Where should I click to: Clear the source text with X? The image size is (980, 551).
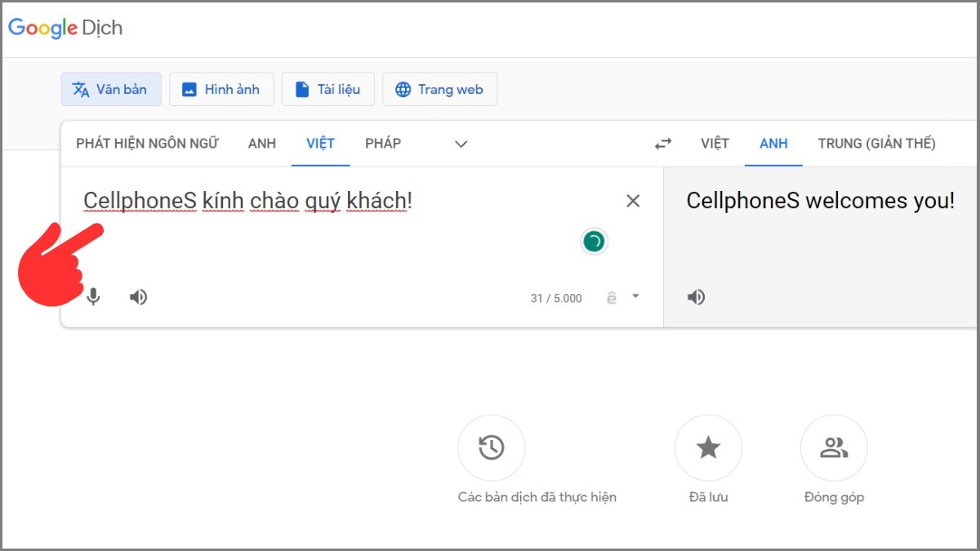[x=633, y=201]
